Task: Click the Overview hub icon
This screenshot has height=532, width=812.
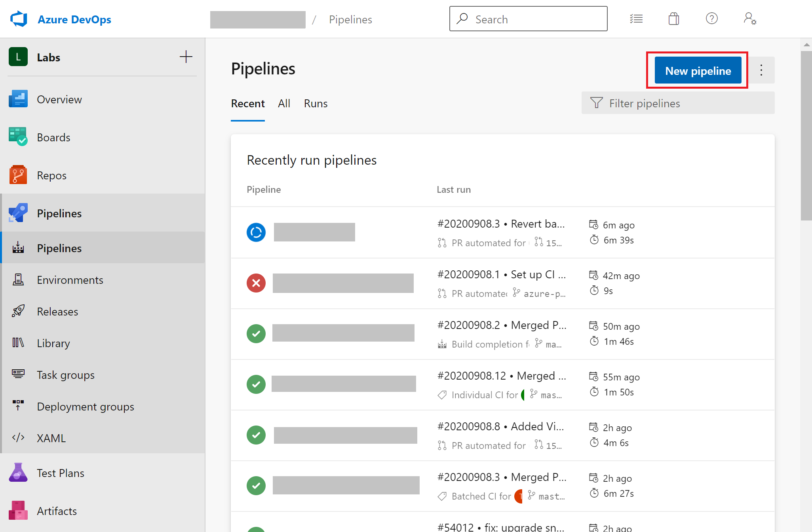Action: pos(18,99)
